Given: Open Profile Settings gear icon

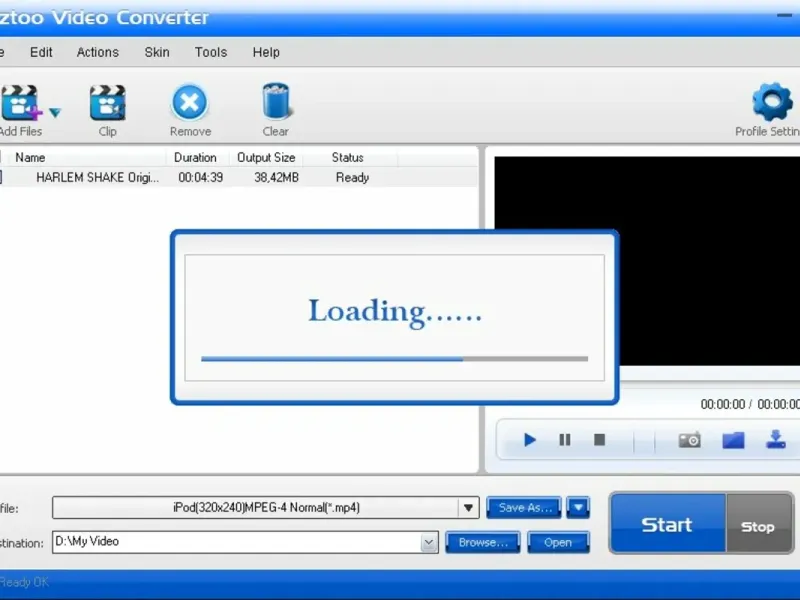Looking at the screenshot, I should point(772,102).
